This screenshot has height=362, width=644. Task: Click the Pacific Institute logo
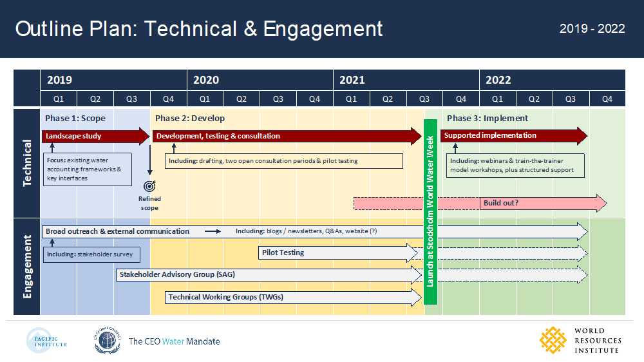46,341
